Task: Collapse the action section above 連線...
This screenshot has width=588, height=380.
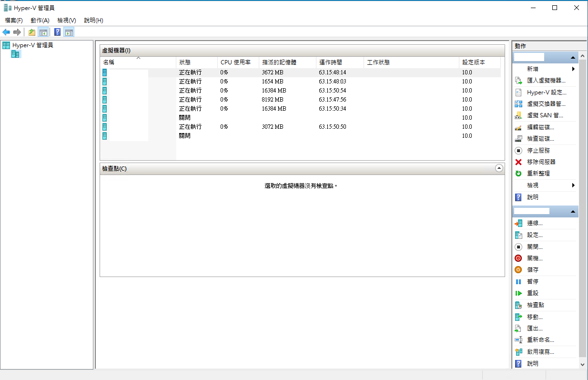Action: [x=573, y=211]
